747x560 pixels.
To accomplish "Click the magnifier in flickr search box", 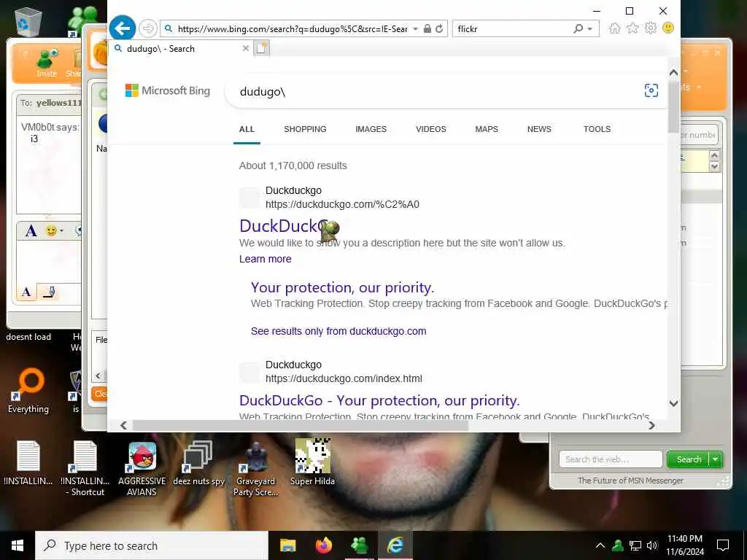I will pos(578,28).
